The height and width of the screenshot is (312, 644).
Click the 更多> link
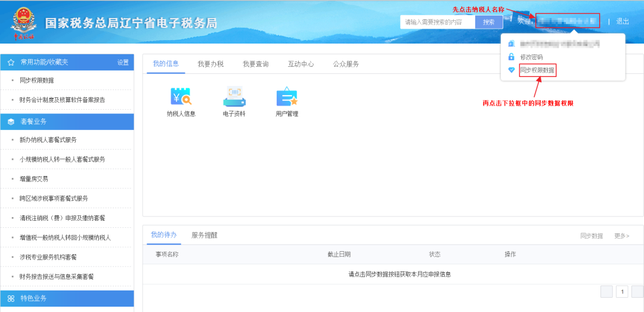(x=622, y=236)
